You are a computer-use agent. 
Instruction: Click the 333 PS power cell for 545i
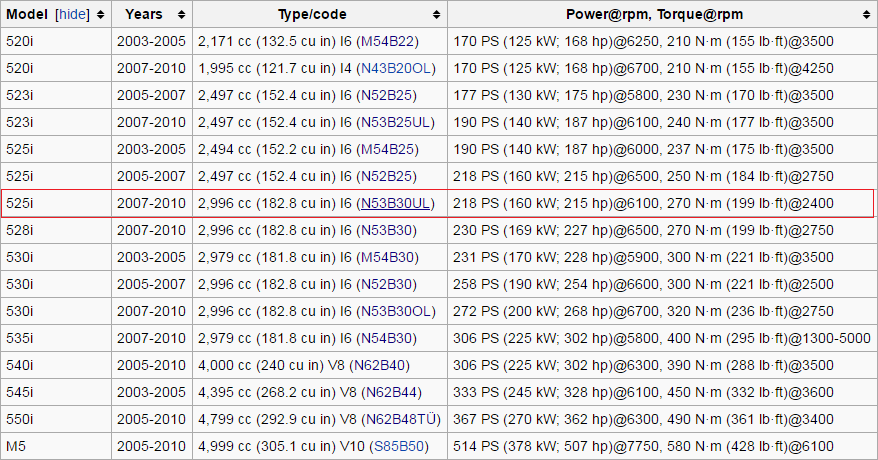point(662,392)
